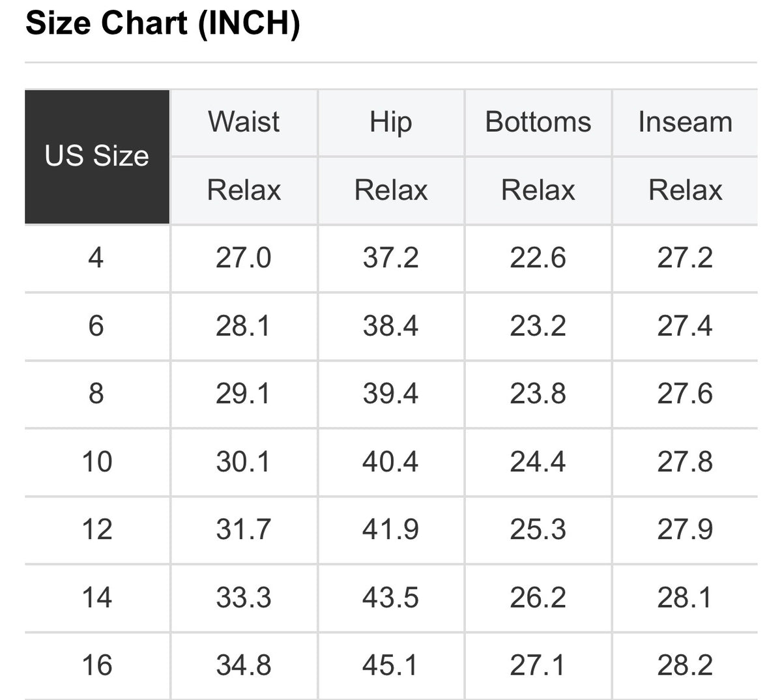Click the US Size header cell
The height and width of the screenshot is (700, 782).
coord(97,156)
